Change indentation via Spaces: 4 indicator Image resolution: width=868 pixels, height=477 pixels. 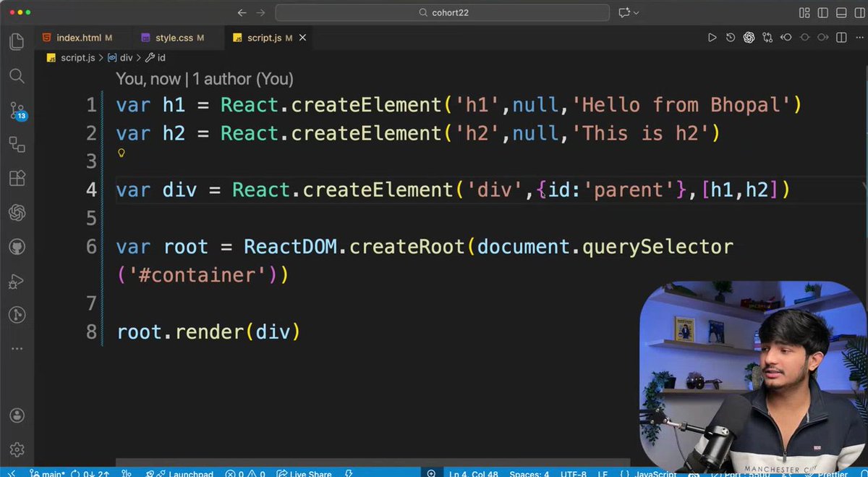pos(529,473)
